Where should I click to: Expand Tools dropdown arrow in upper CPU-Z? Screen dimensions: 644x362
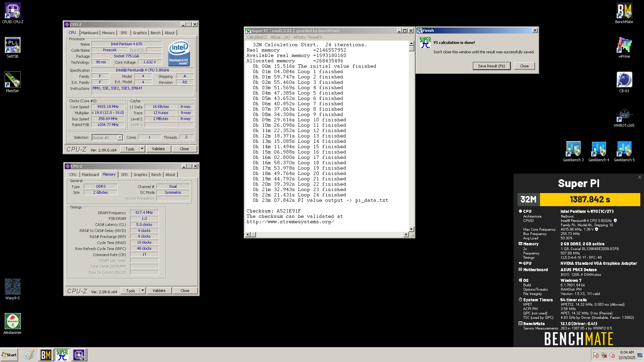pyautogui.click(x=142, y=149)
